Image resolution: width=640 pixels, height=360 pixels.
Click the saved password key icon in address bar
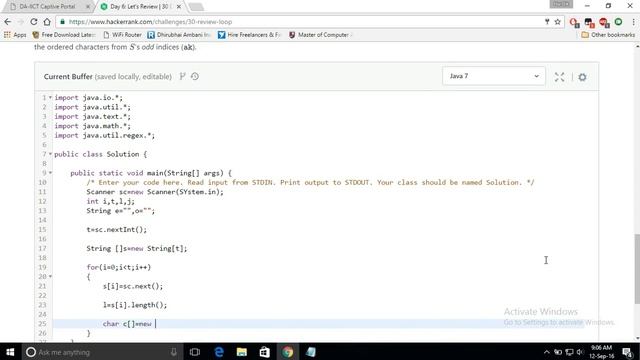547,22
